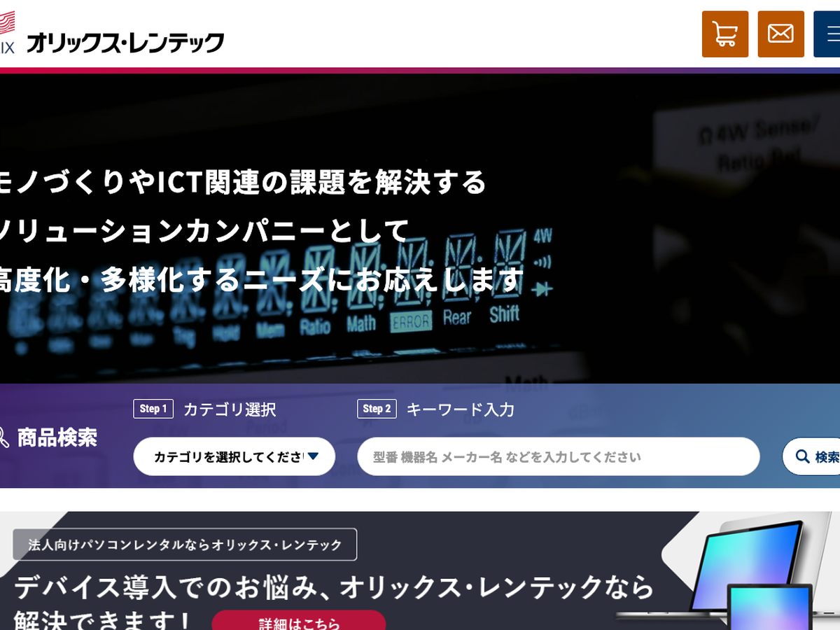The height and width of the screenshot is (630, 840).
Task: Click the デバイス導入でのお悩み banner headline
Action: [x=332, y=588]
